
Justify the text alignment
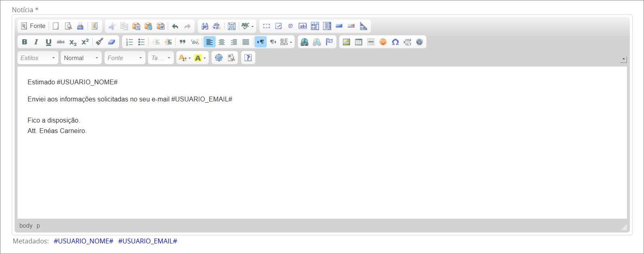[246, 42]
